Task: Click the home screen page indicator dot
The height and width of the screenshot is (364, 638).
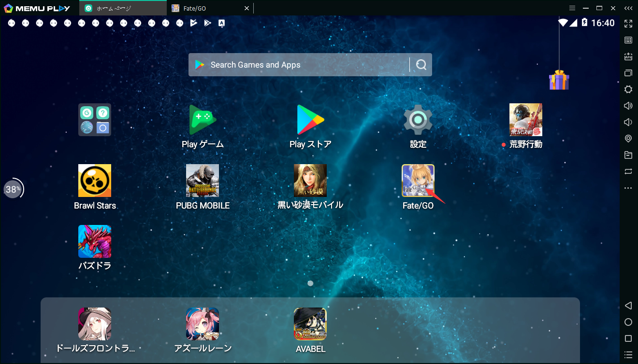Action: (x=310, y=283)
